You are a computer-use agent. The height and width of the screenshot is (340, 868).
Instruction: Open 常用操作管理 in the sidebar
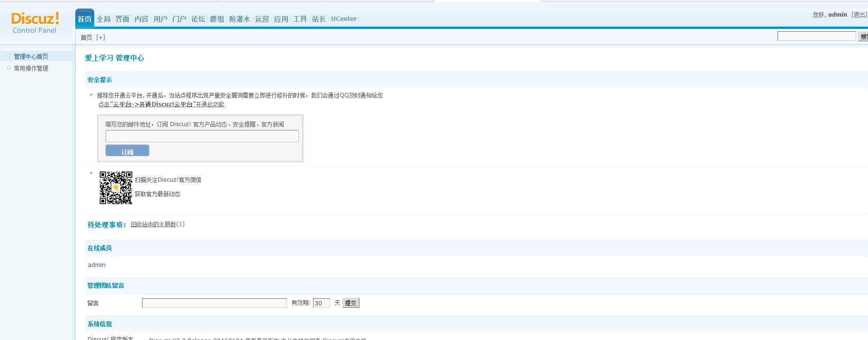[x=31, y=68]
